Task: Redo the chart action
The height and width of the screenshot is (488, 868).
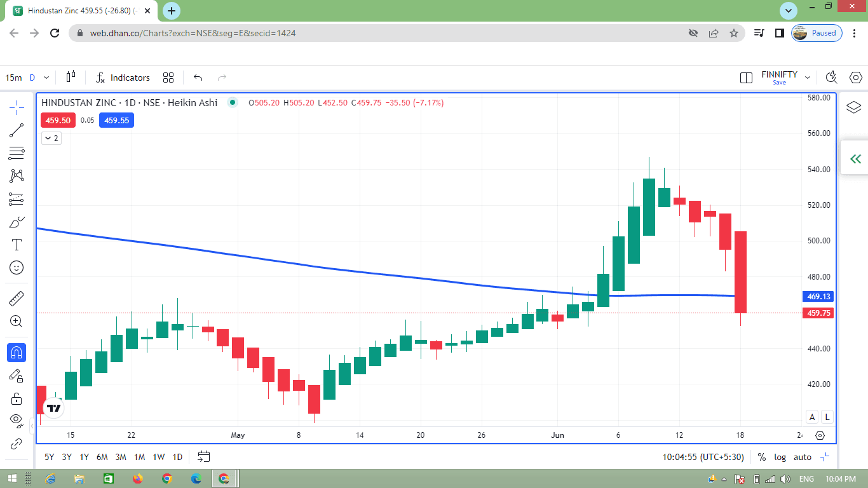Action: click(222, 78)
